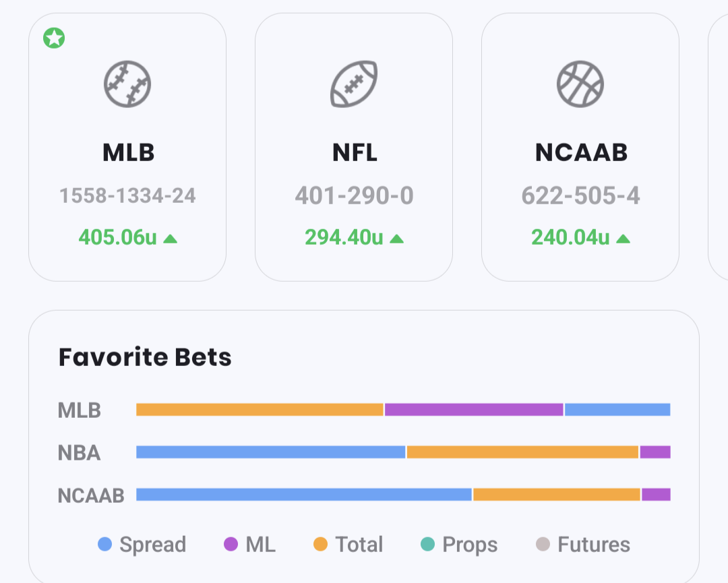Click the green star badge on MLB card

point(54,38)
